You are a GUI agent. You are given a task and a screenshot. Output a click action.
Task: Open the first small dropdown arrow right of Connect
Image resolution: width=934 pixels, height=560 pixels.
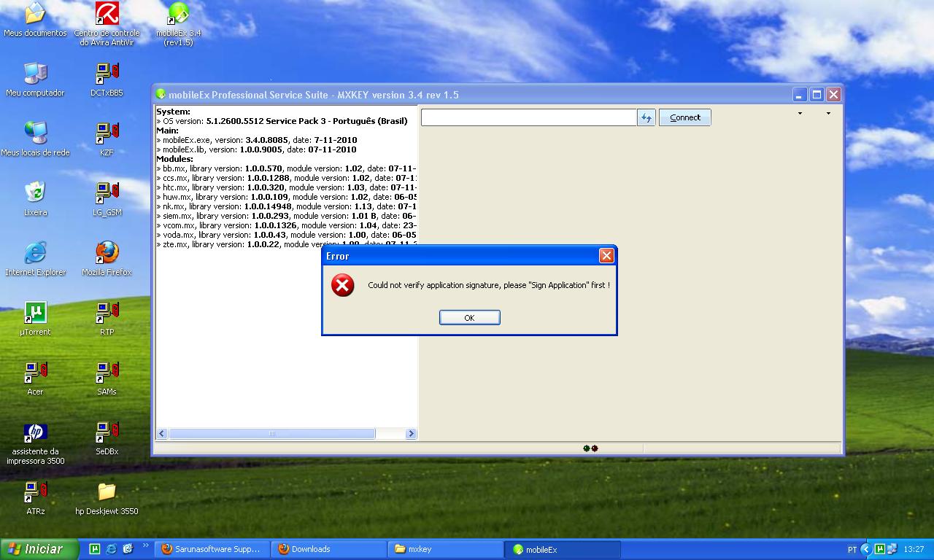pos(800,114)
